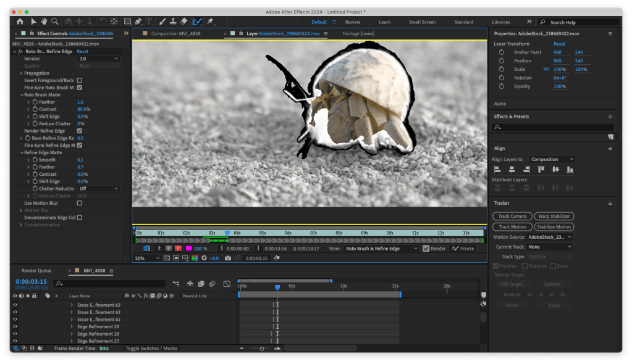Select the Puppet Pin tool
Image resolution: width=632 pixels, height=364 pixels.
211,22
